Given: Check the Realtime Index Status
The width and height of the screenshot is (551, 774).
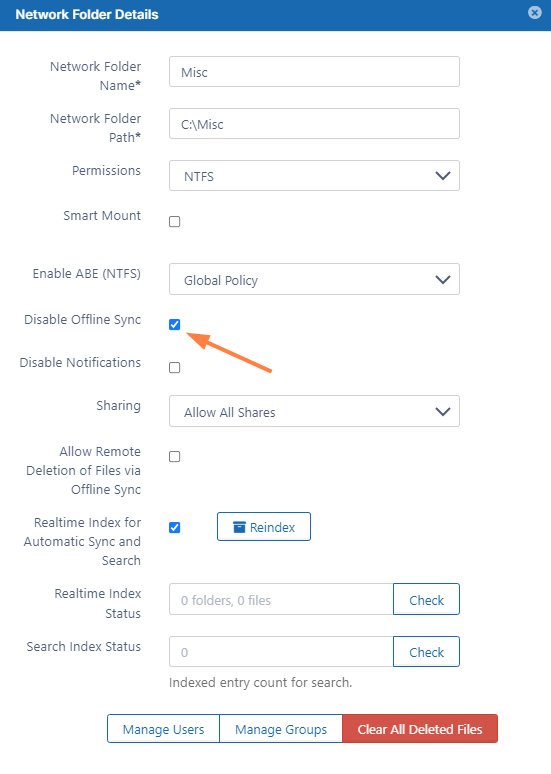Looking at the screenshot, I should coord(426,599).
